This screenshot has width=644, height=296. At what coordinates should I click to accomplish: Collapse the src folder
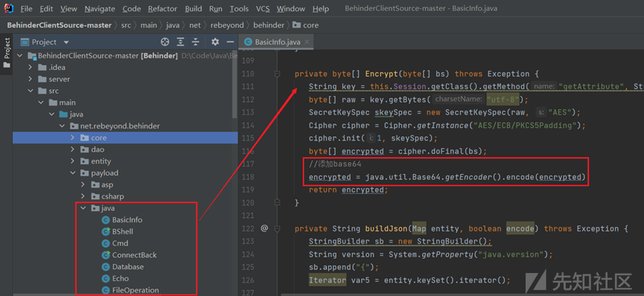[31, 91]
